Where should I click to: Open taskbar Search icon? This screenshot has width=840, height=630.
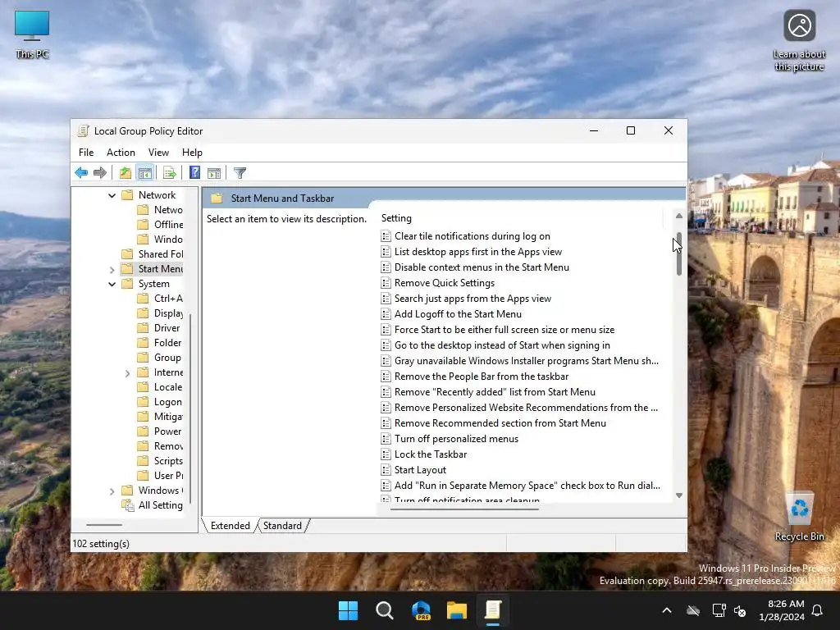(x=385, y=610)
